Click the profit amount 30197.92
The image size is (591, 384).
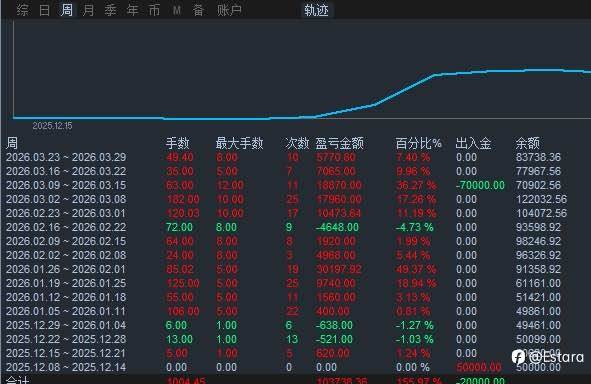[x=339, y=269]
